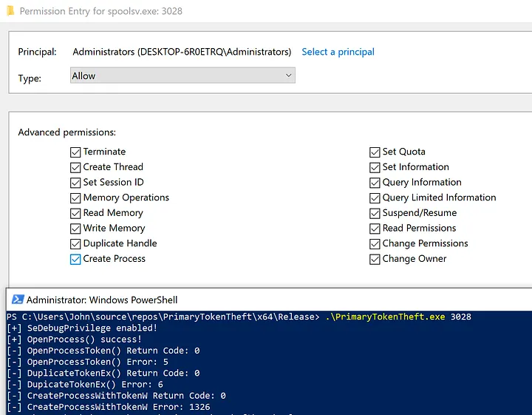Screen dimensions: 532x415
Task: Toggle Query Limited Information checkbox
Action: 375,198
